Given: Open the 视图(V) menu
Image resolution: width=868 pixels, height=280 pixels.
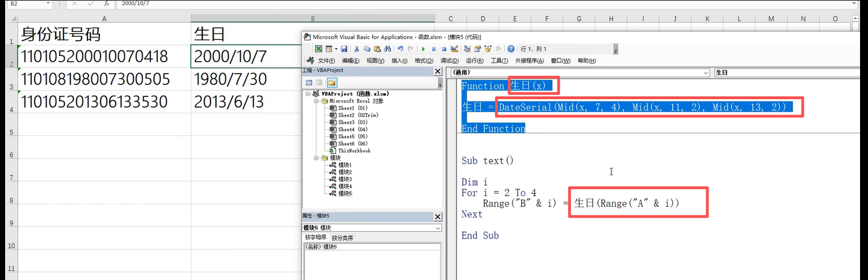Looking at the screenshot, I should [x=375, y=61].
